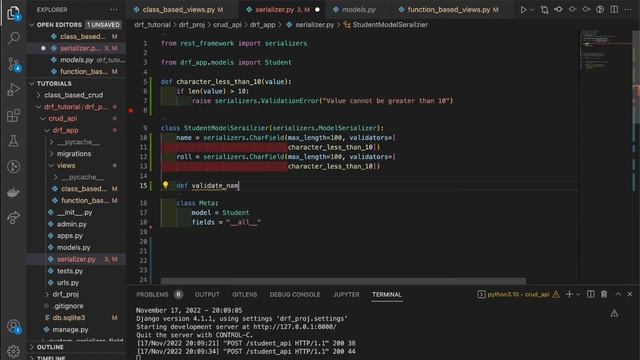This screenshot has height=360, width=640.
Task: Open urls.py in the explorer tree
Action: 68,283
